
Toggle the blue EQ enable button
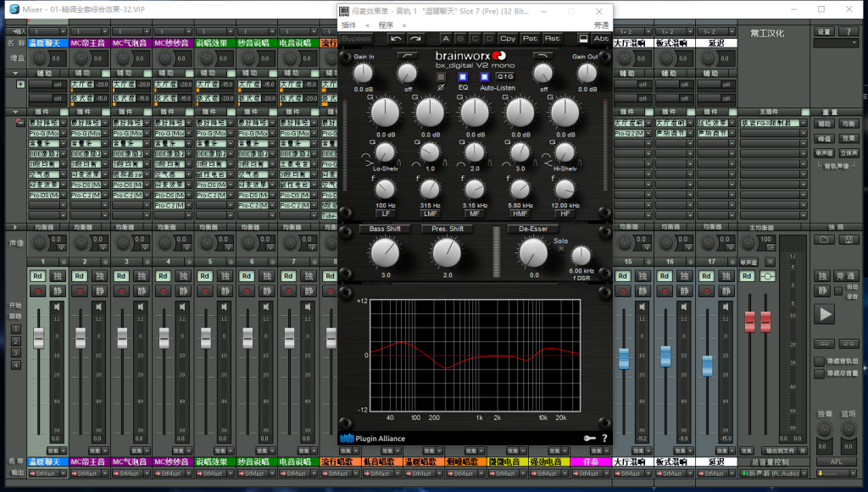(463, 77)
